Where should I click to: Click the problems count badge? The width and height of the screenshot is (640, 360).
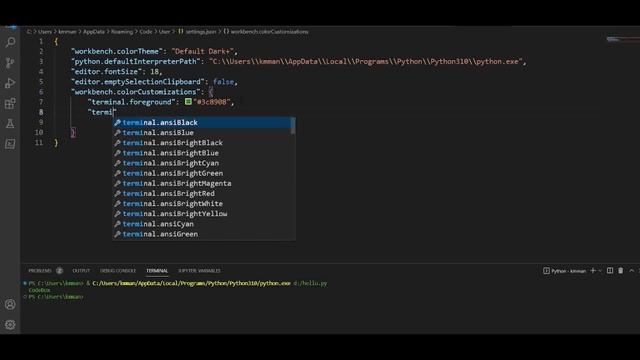60,271
